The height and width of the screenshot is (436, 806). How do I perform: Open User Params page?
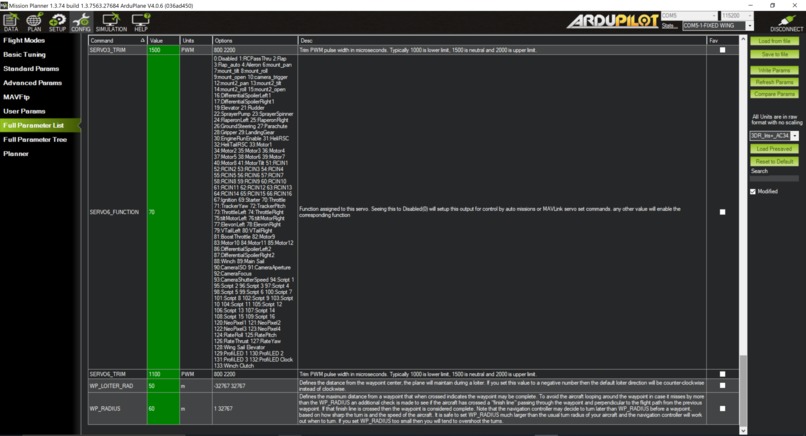(x=24, y=111)
